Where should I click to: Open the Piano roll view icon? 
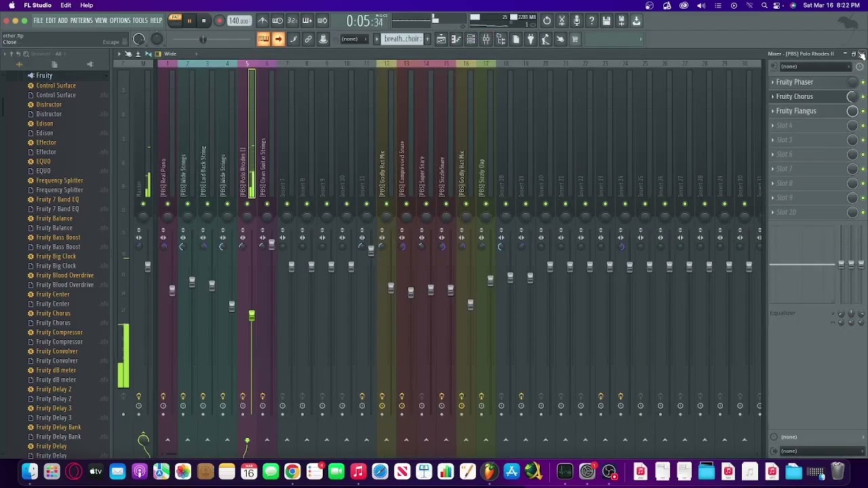coord(456,39)
